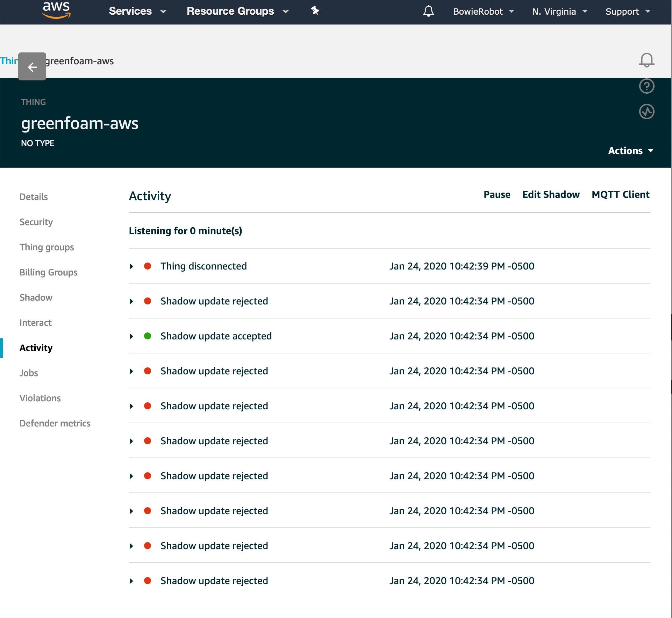672x618 pixels.
Task: Open the notifications bell in the top navigation bar
Action: tap(428, 11)
